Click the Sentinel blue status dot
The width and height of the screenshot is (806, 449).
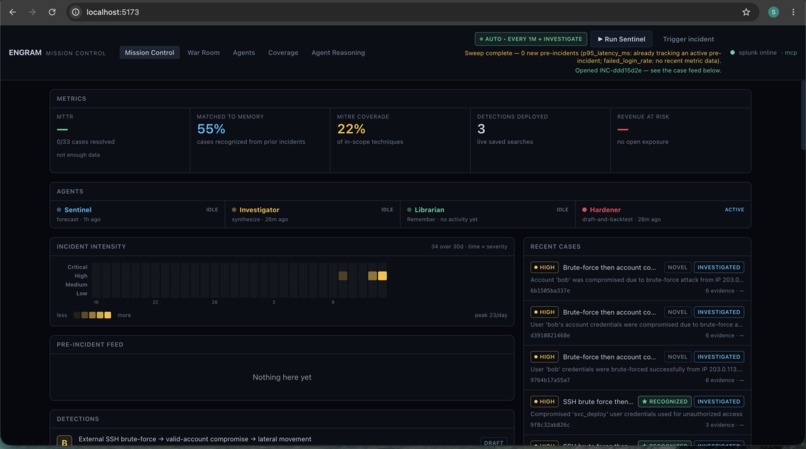(59, 210)
